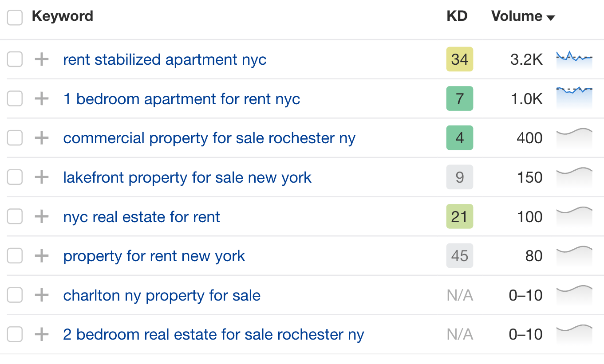Add "nyc real estate for rent" via plus icon

(x=41, y=216)
